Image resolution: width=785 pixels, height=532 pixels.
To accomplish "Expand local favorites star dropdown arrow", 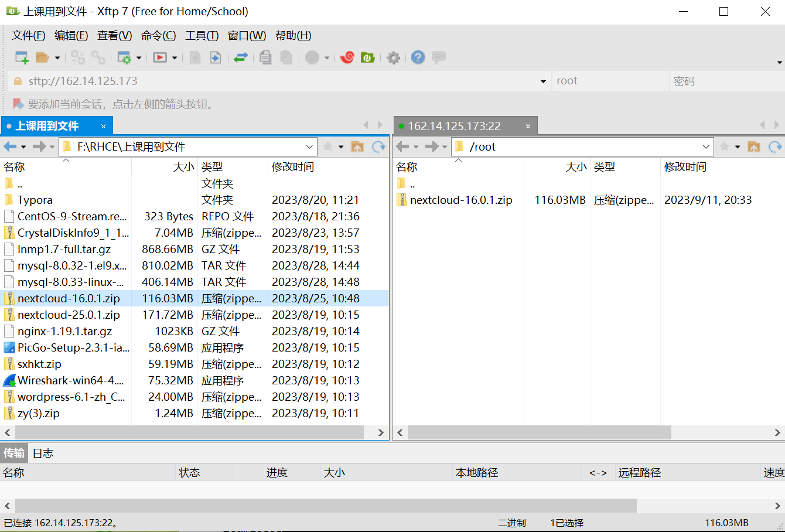I will [x=342, y=147].
